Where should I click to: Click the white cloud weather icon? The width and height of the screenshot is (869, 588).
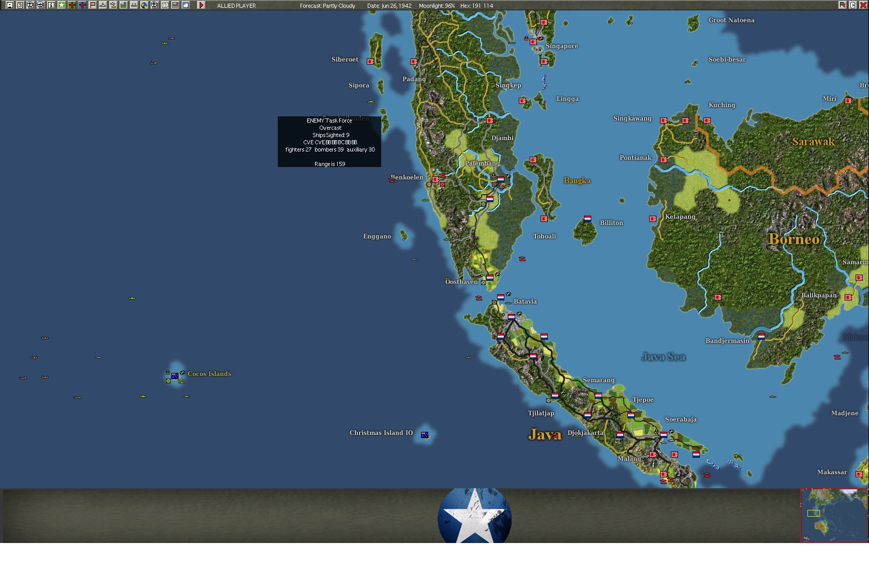pyautogui.click(x=185, y=5)
